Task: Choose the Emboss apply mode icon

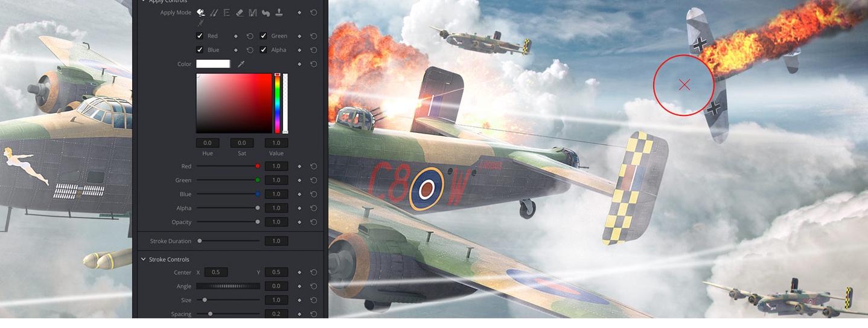Action: (227, 13)
